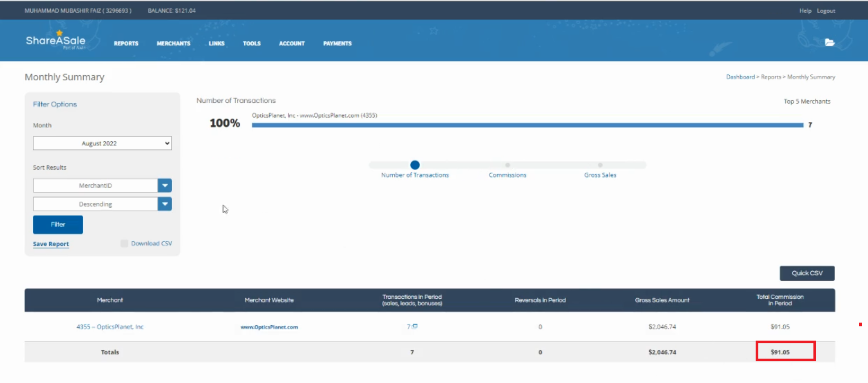Viewport: 868px width, 383px height.
Task: Open the www.OpticsPlanet.com website link
Action: coord(269,327)
